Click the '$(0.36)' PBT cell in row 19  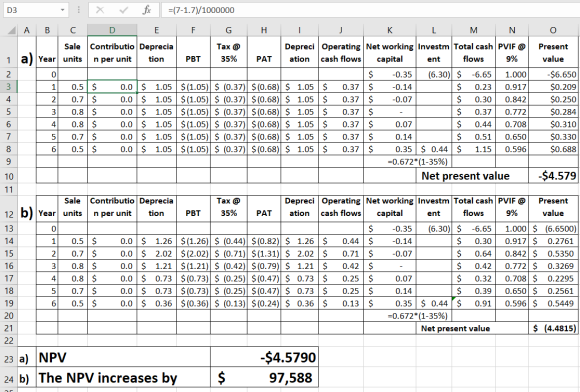[193, 303]
